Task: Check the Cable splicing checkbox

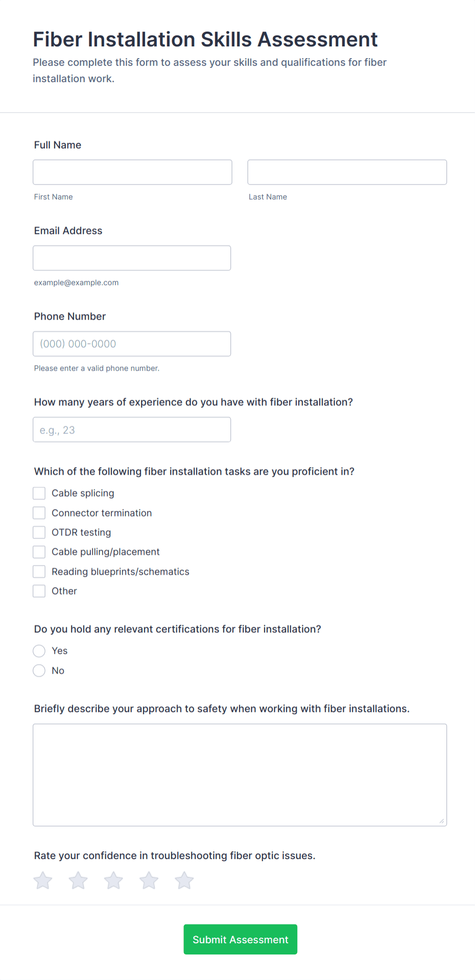Action: point(39,493)
